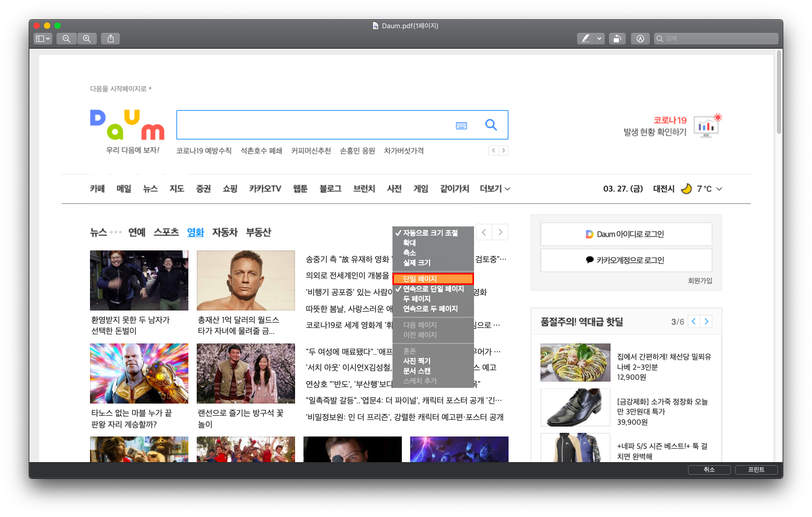Choose 실제 크기 in the context menu
The image size is (812, 517).
click(x=433, y=263)
